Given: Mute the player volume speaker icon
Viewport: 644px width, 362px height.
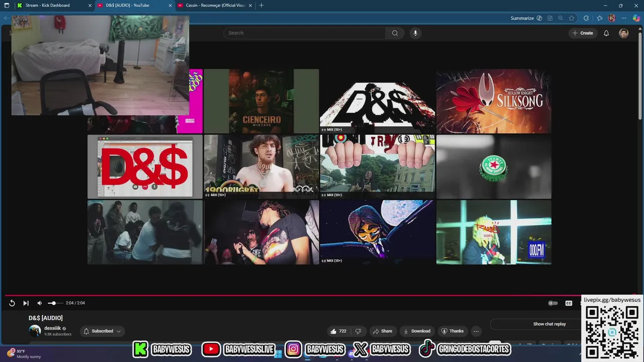Looking at the screenshot, I should tap(39, 303).
